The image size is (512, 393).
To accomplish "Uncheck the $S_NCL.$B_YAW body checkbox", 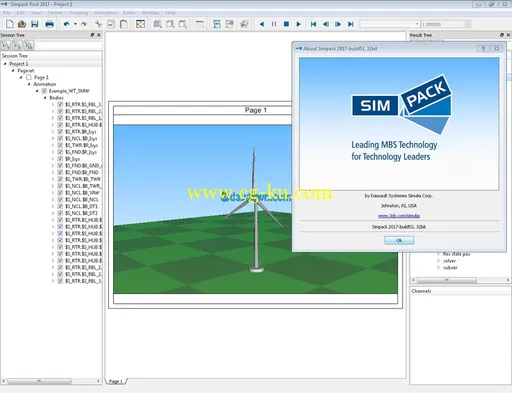I will click(x=60, y=193).
